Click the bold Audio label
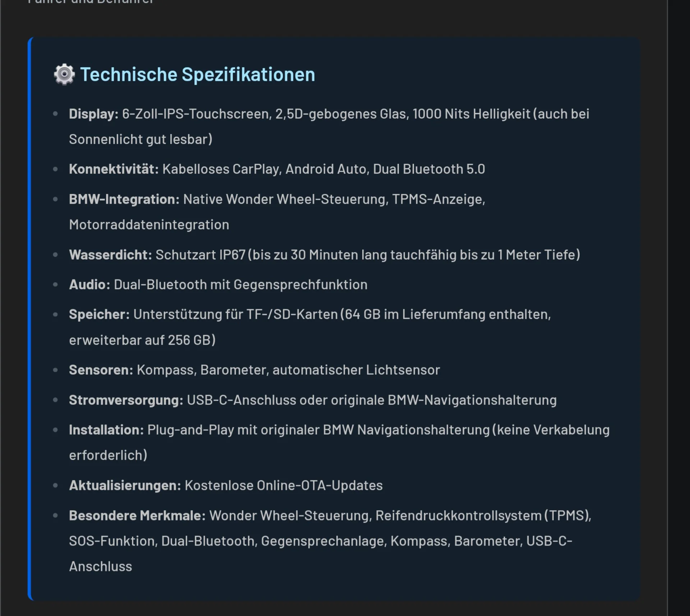Viewport: 690px width, 616px height. coord(89,284)
